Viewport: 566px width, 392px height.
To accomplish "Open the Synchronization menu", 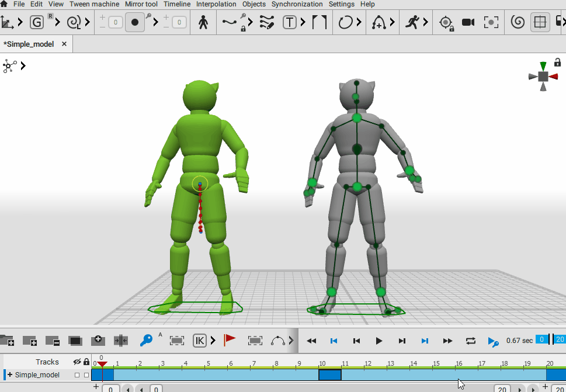I will 297,4.
